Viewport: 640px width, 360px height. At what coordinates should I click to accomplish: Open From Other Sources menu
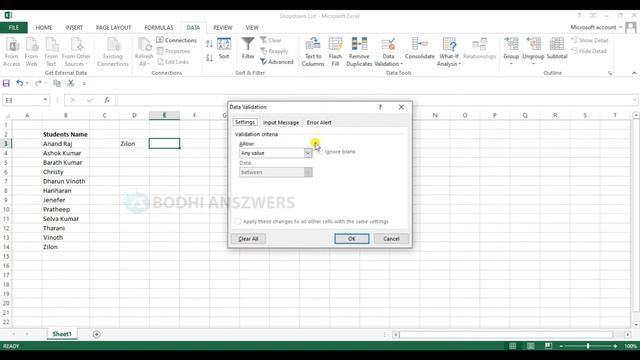coord(76,52)
